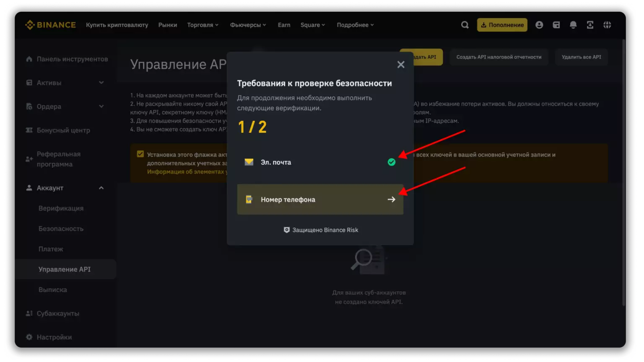Expand the Square dropdown menu
Viewport: 644px width, 362px height.
tap(313, 25)
